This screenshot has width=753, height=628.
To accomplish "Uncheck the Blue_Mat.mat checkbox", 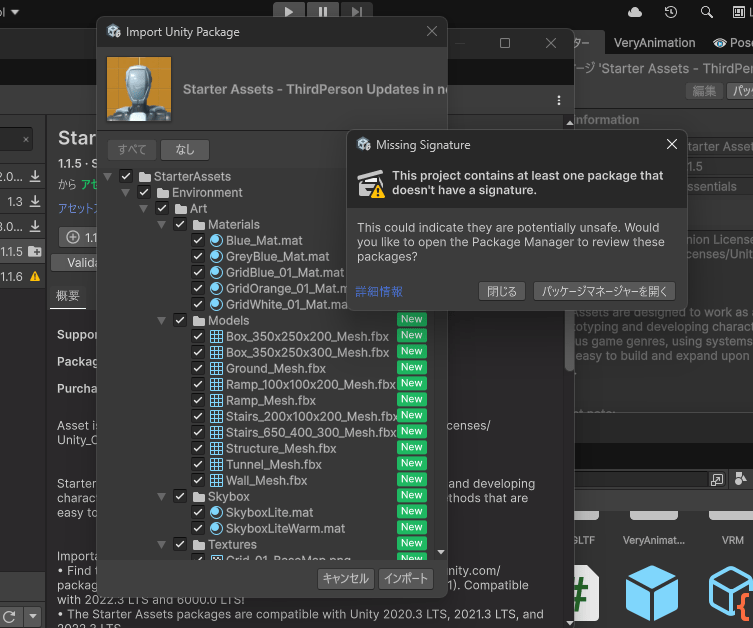I will point(198,241).
